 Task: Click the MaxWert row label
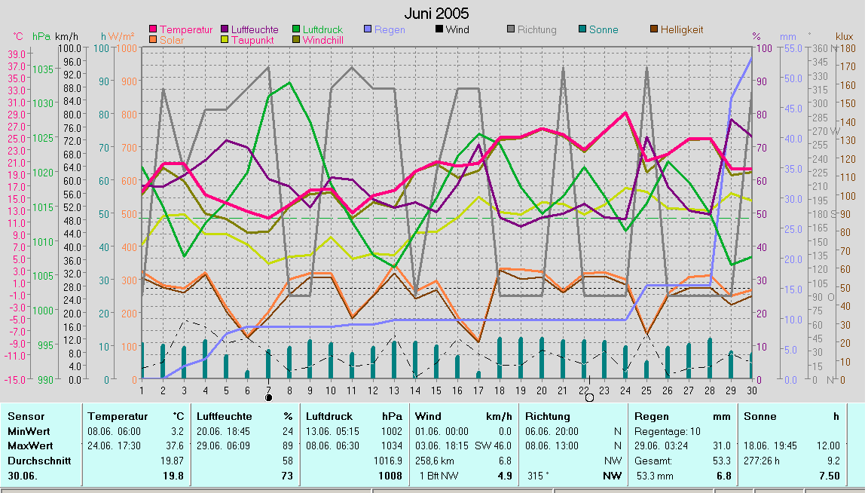[30, 446]
